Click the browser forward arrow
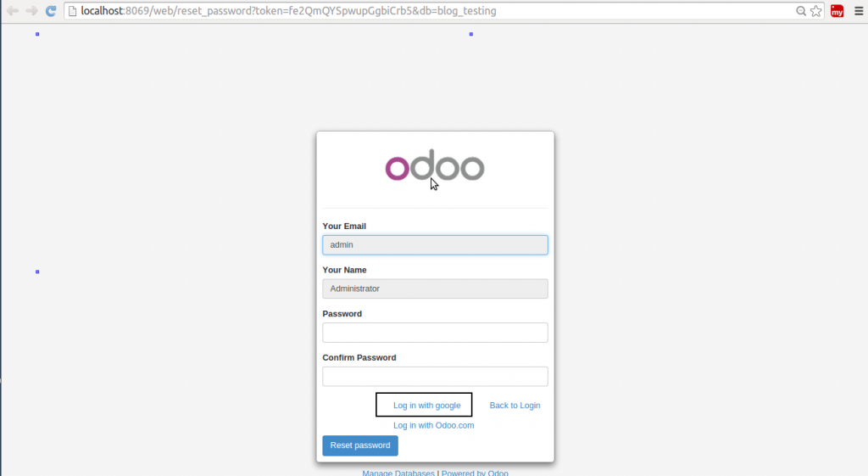This screenshot has height=476, width=868. point(31,10)
